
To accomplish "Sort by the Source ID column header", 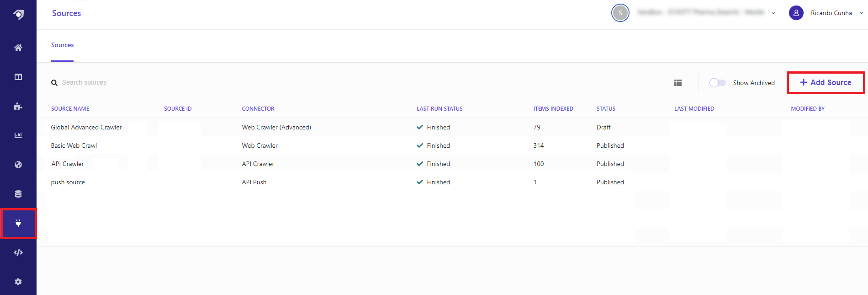I will (x=178, y=109).
